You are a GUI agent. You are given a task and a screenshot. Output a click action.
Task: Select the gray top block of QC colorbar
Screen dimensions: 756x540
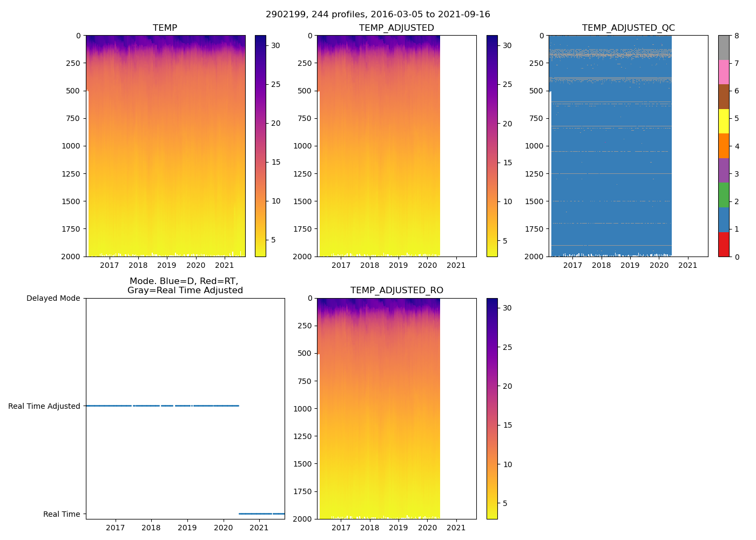pos(724,48)
